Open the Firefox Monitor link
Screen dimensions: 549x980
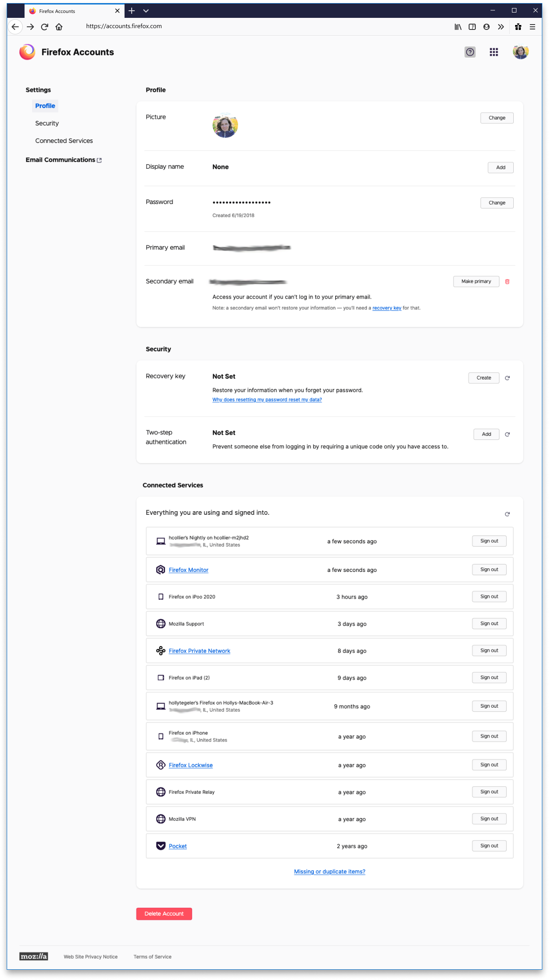pyautogui.click(x=188, y=570)
